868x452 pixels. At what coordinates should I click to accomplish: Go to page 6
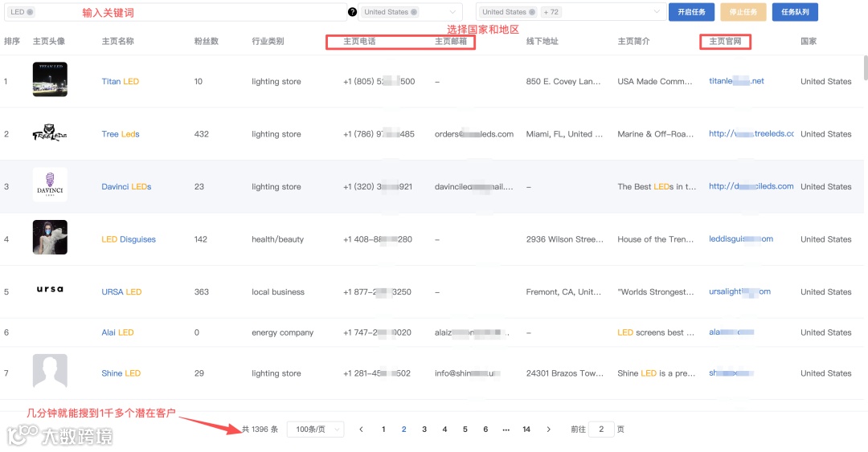click(485, 430)
